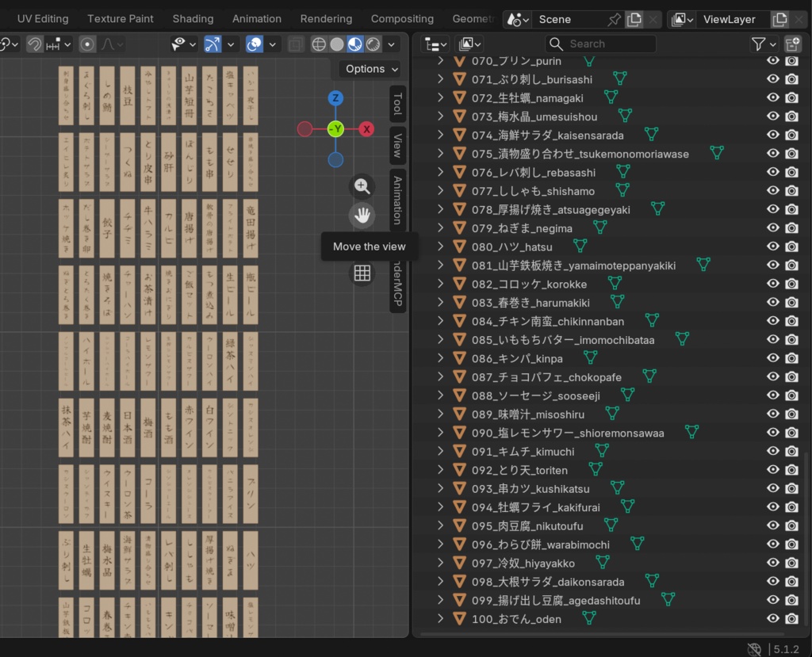Click the outliner Search field

pyautogui.click(x=601, y=44)
